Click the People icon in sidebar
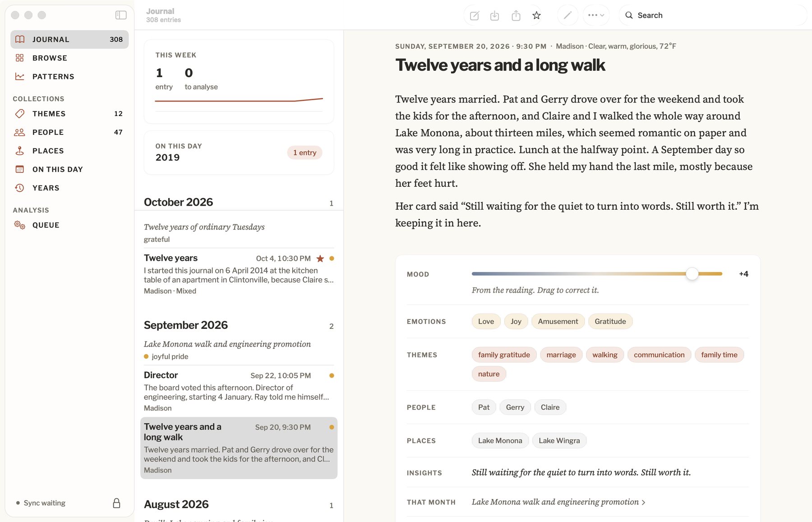Image resolution: width=812 pixels, height=522 pixels. click(19, 132)
